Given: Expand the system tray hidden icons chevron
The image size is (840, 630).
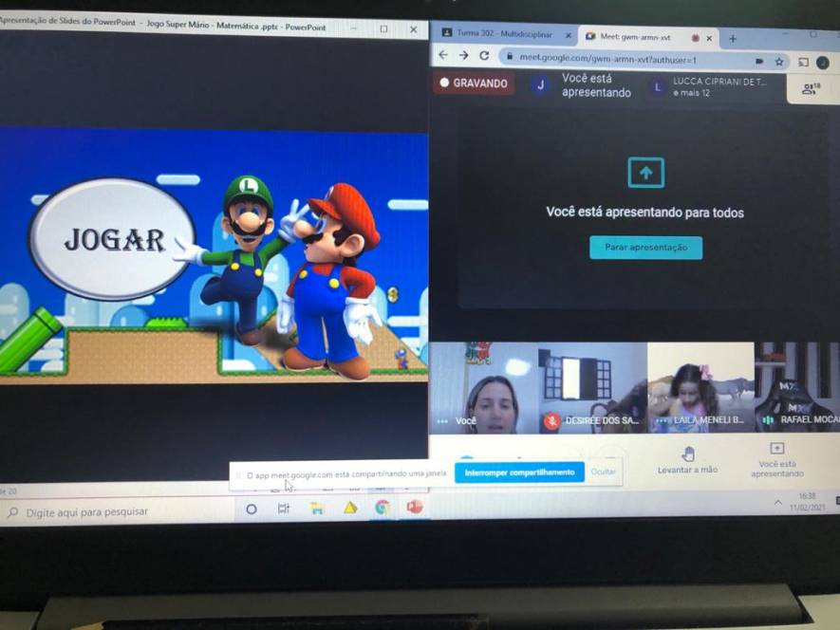Looking at the screenshot, I should point(778,503).
